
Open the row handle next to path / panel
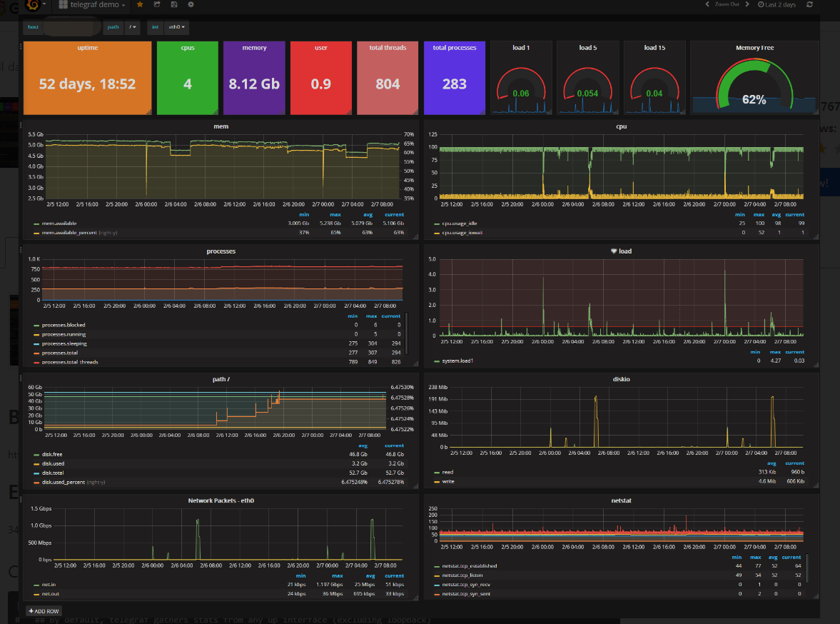coord(21,378)
